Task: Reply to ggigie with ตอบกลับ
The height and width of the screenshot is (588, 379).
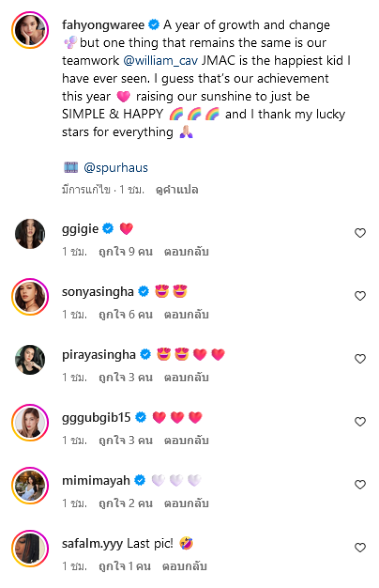Action: click(x=186, y=252)
